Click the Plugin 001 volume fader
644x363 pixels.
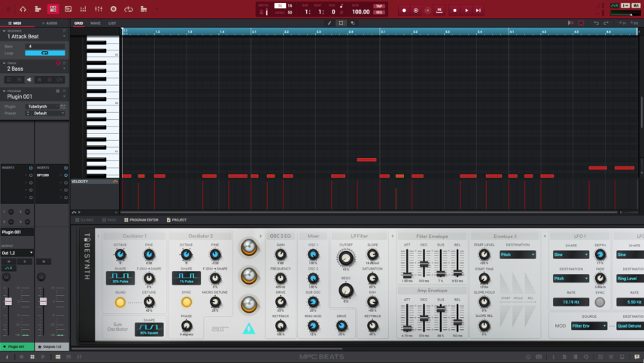point(8,301)
